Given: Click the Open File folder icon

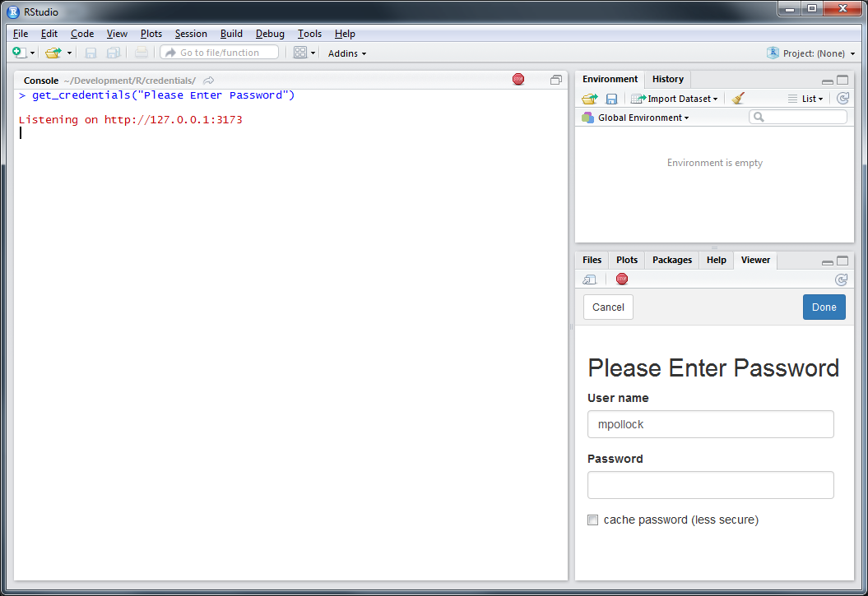Looking at the screenshot, I should [53, 53].
